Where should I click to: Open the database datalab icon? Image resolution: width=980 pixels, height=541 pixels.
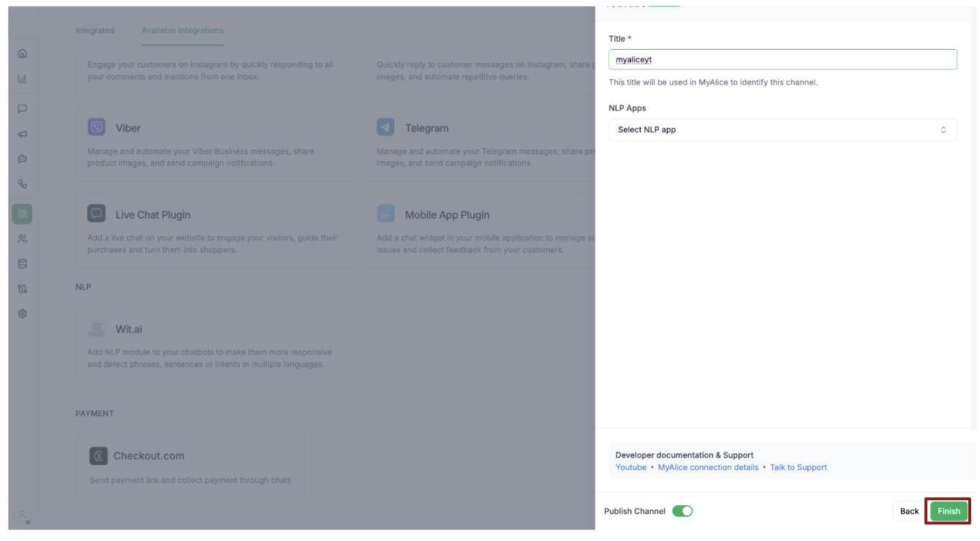point(22,264)
